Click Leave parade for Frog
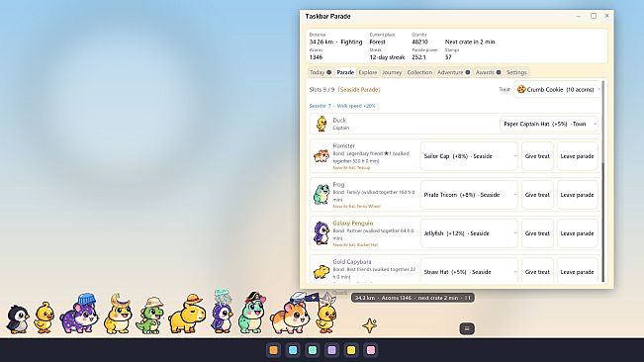The height and width of the screenshot is (362, 644). pos(577,195)
